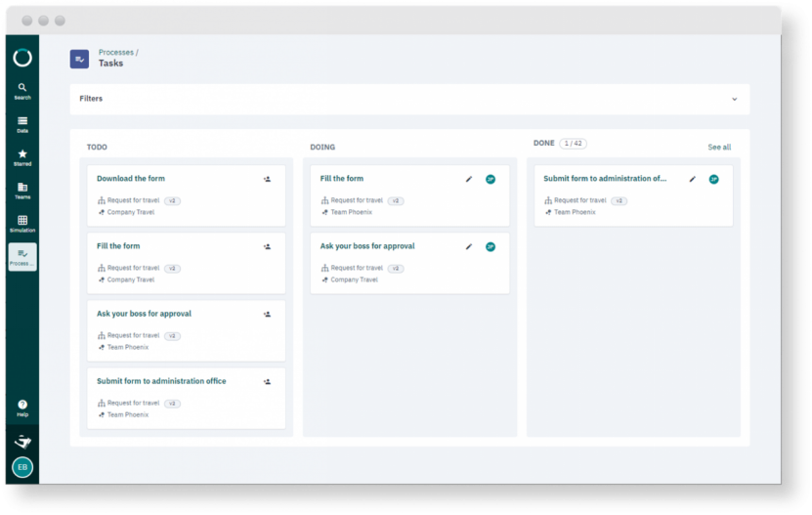This screenshot has width=812, height=515.
Task: Click Team Phoenix on DOING Fill the form card
Action: (x=351, y=212)
